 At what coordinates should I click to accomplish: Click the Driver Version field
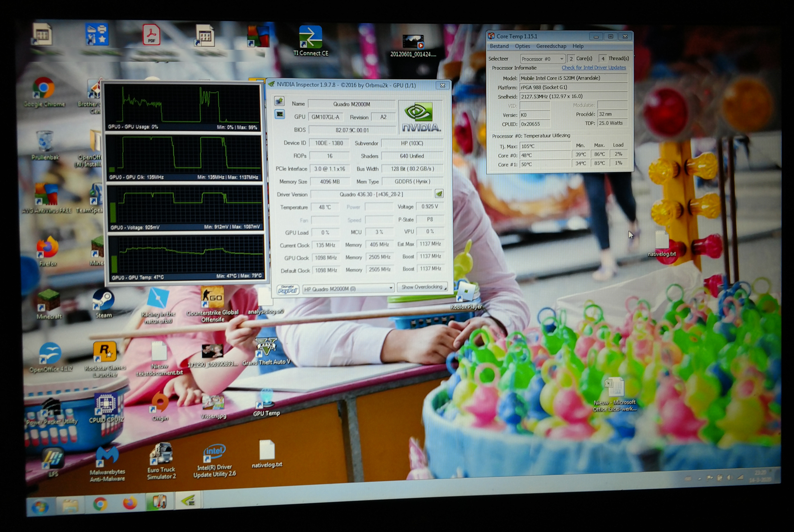pyautogui.click(x=371, y=194)
